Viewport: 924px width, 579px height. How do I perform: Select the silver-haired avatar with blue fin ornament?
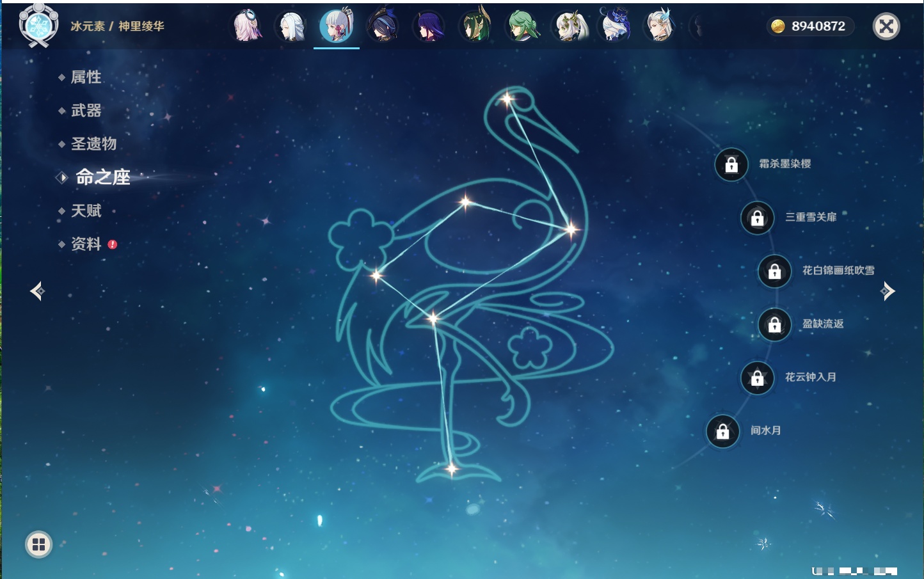660,26
